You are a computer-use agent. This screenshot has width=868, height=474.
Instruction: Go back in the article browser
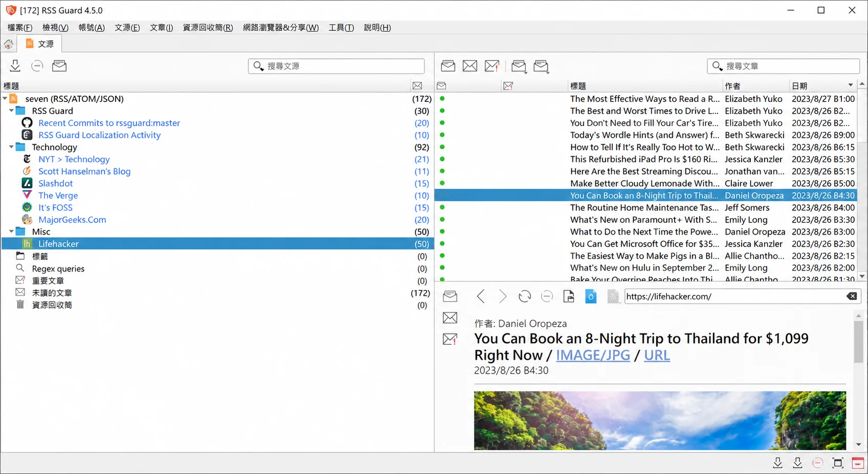pyautogui.click(x=481, y=296)
